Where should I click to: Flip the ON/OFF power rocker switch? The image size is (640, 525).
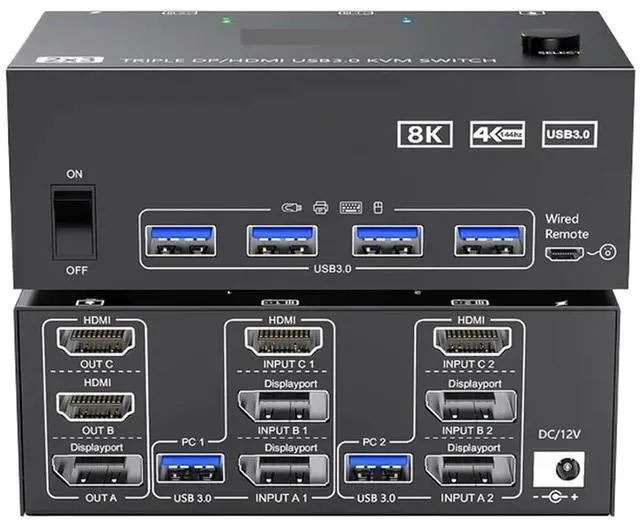[x=73, y=222]
